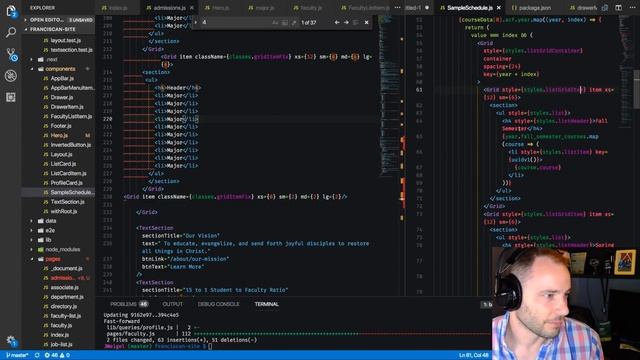Image resolution: width=640 pixels, height=360 pixels.
Task: Toggle match case in find widget
Action: [276, 23]
